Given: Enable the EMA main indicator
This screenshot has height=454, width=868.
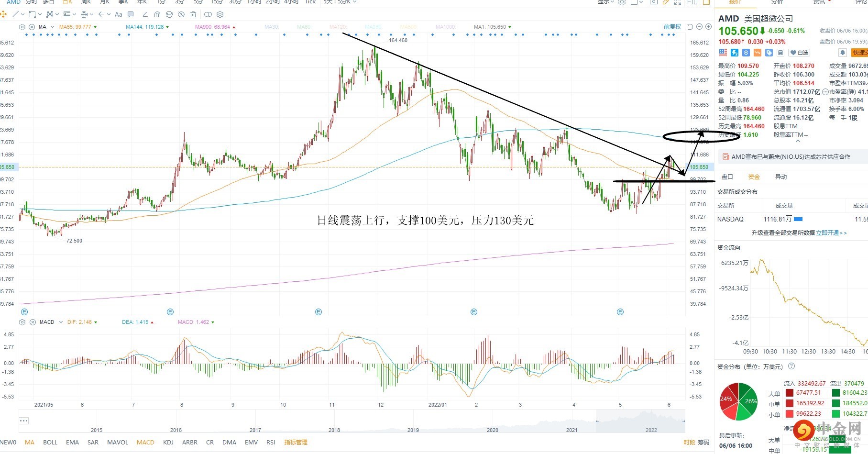Looking at the screenshot, I should point(73,443).
